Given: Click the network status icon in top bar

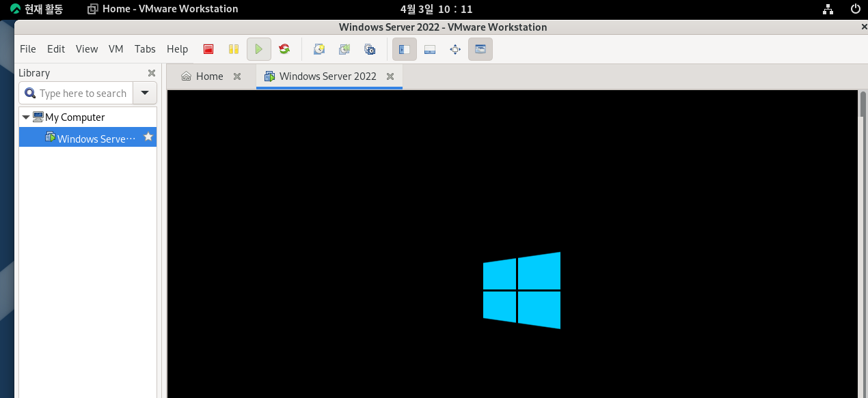Looking at the screenshot, I should point(828,9).
